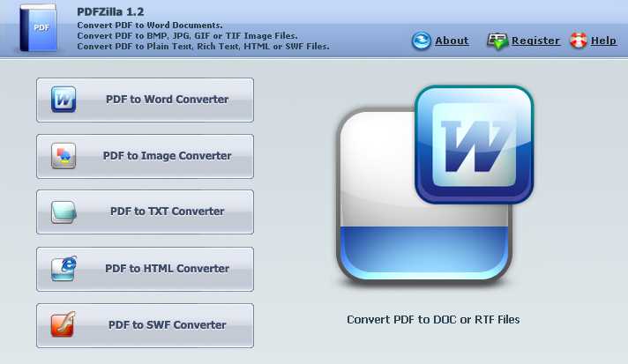Open the About link

coord(452,41)
